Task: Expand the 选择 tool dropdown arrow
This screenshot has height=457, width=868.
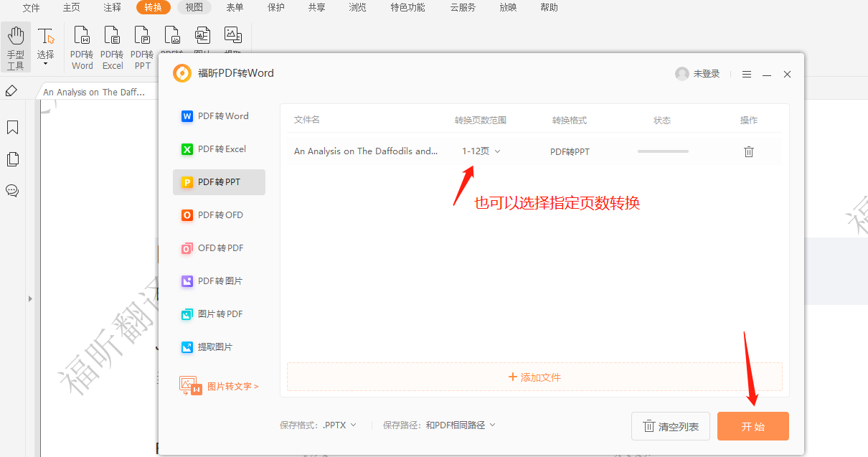Action: point(46,64)
